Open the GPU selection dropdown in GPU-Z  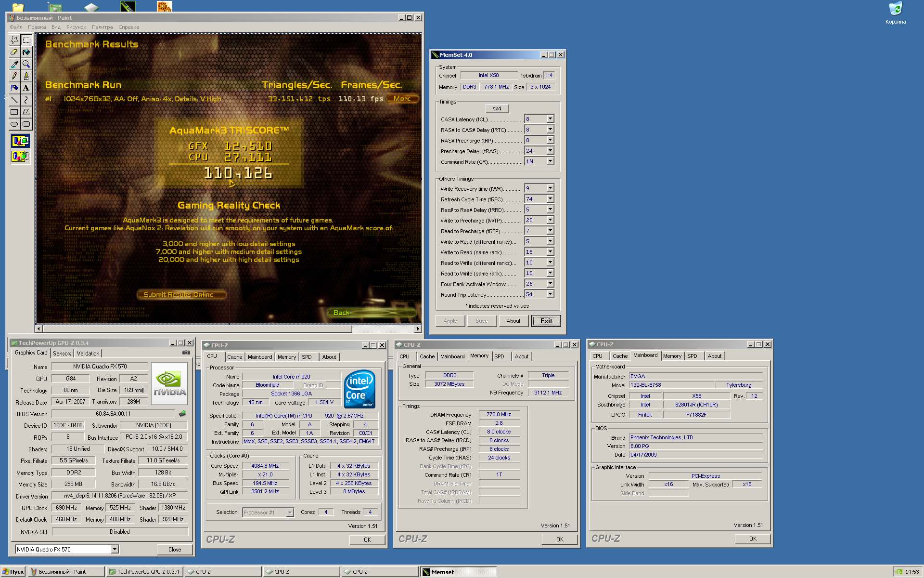[x=115, y=549]
